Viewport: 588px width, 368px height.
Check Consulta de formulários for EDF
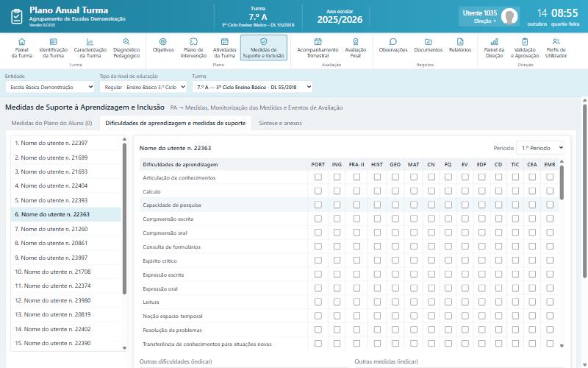[x=482, y=247]
